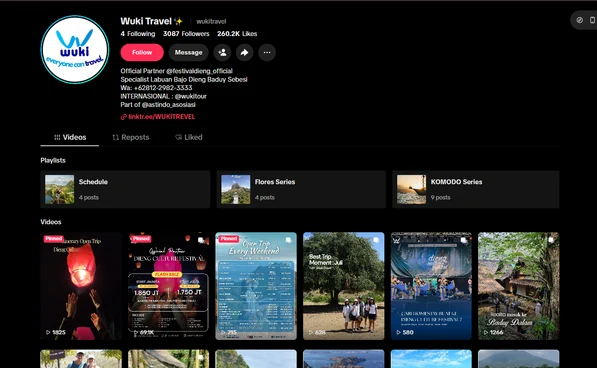Screen dimensions: 597x368
Task: Open the KOMODO Series playlist
Action: (476, 190)
